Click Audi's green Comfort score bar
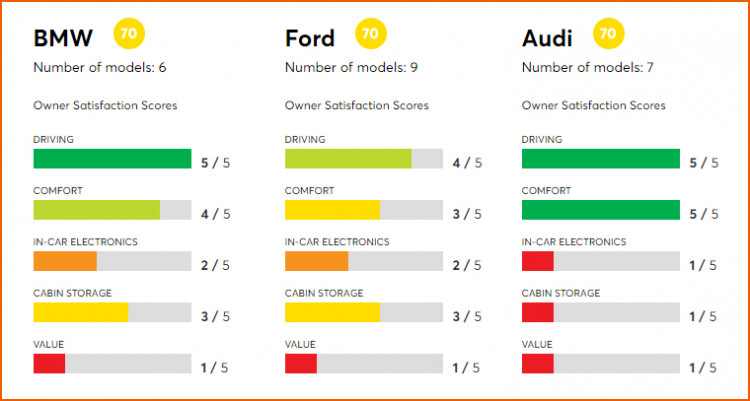 coord(600,210)
